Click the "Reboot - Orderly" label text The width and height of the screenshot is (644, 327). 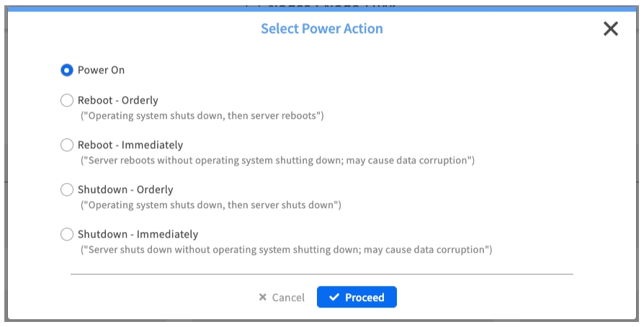point(118,100)
